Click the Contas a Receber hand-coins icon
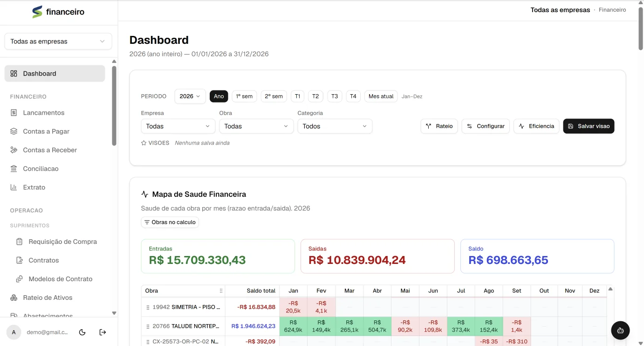 (14, 150)
